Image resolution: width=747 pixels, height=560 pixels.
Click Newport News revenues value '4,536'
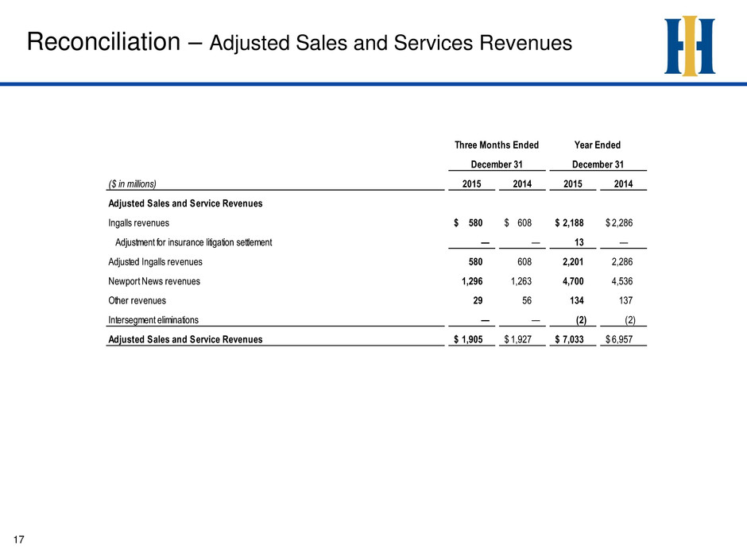coord(622,281)
